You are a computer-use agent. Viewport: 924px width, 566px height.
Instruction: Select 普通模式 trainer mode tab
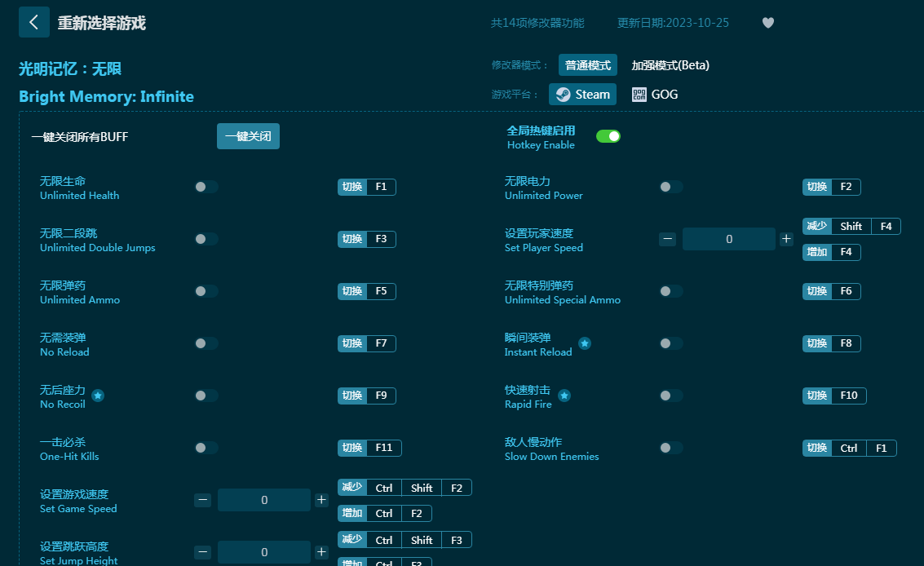click(587, 65)
